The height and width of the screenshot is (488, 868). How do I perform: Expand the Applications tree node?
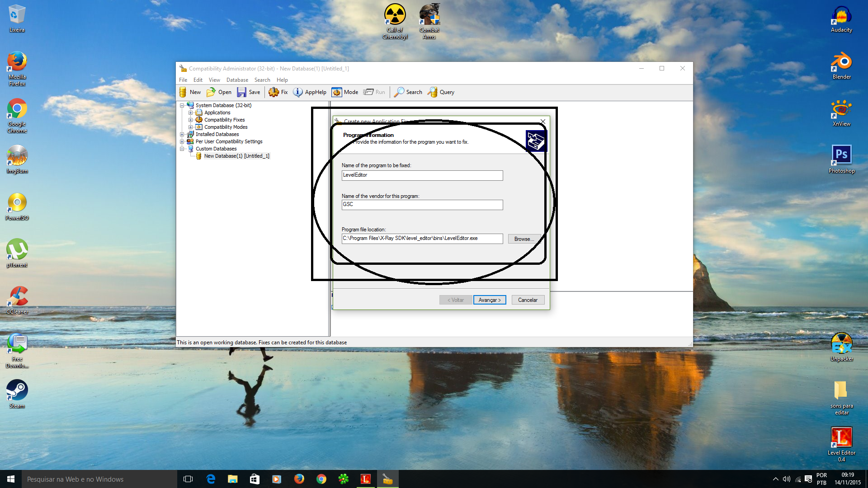tap(190, 113)
